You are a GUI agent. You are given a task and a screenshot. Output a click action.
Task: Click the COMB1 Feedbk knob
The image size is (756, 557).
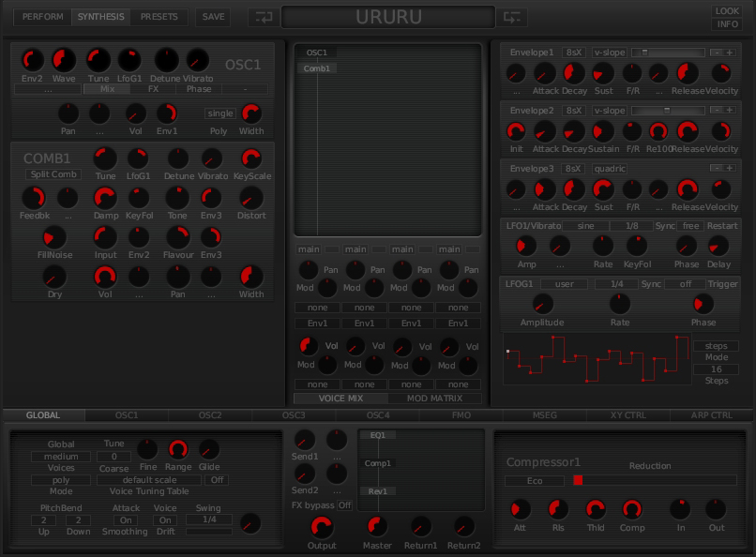tap(34, 198)
